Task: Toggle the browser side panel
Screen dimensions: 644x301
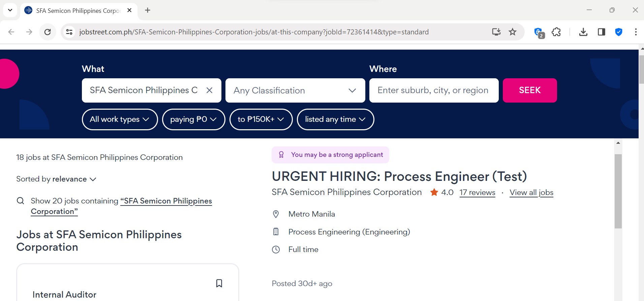Action: tap(601, 32)
